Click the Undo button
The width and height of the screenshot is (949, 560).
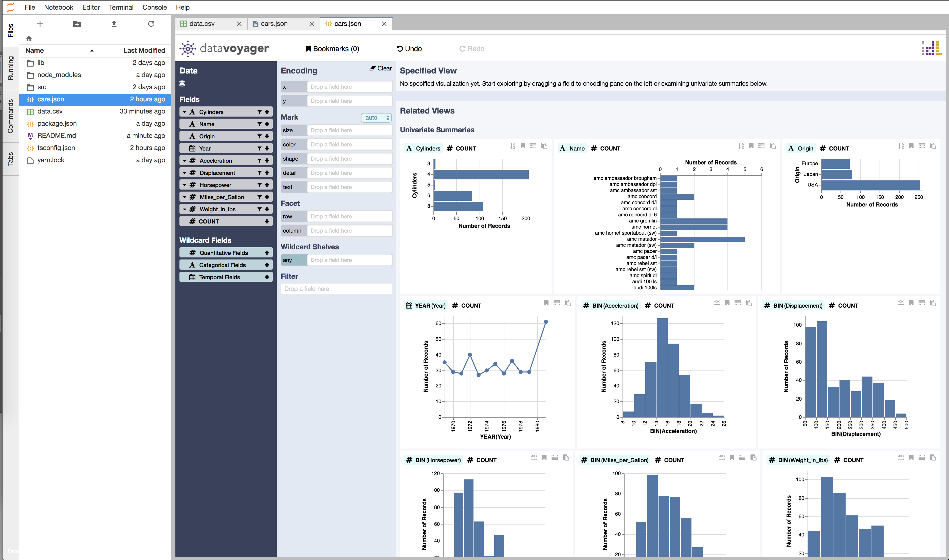(409, 49)
